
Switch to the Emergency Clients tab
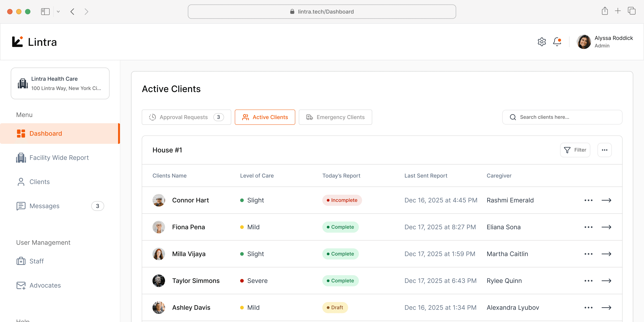click(335, 117)
